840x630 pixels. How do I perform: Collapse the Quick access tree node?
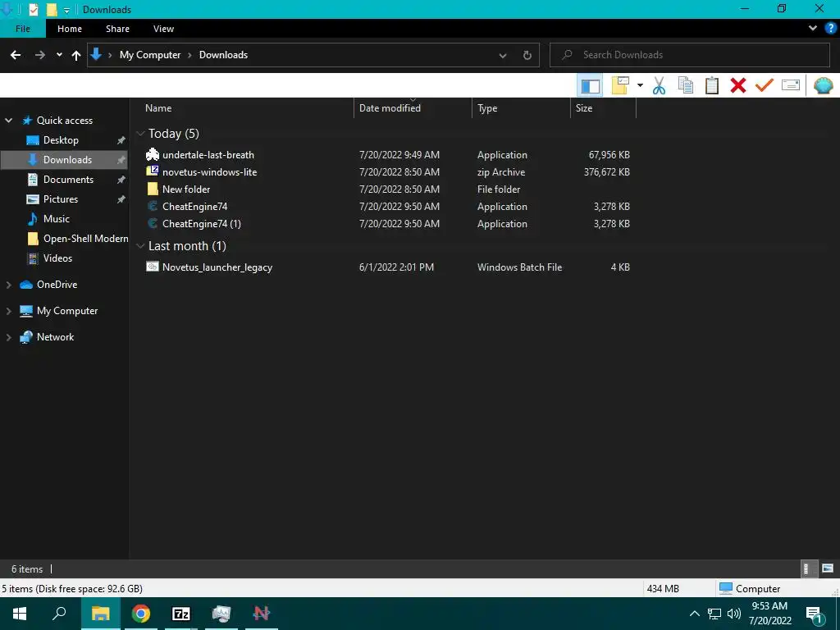tap(8, 121)
